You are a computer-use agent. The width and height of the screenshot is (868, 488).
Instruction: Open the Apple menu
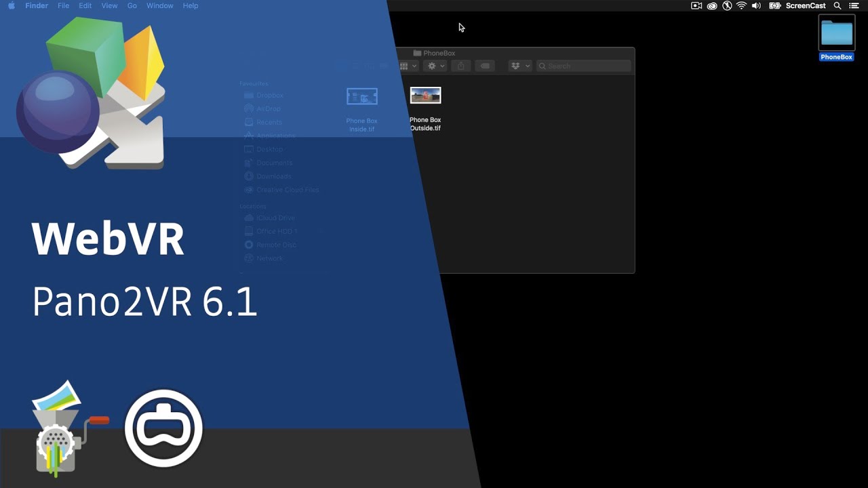[11, 5]
